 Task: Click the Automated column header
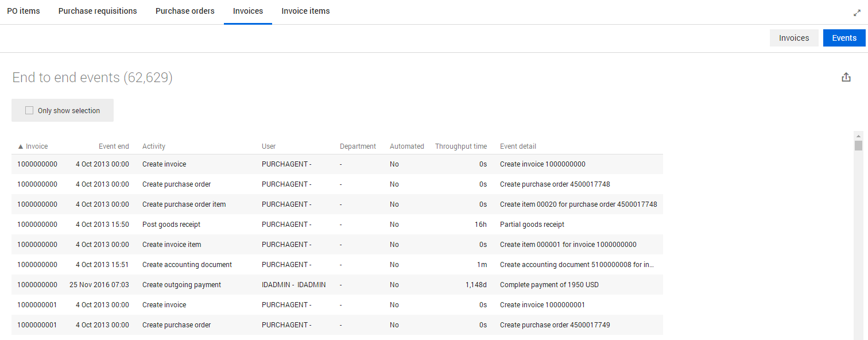pos(406,146)
